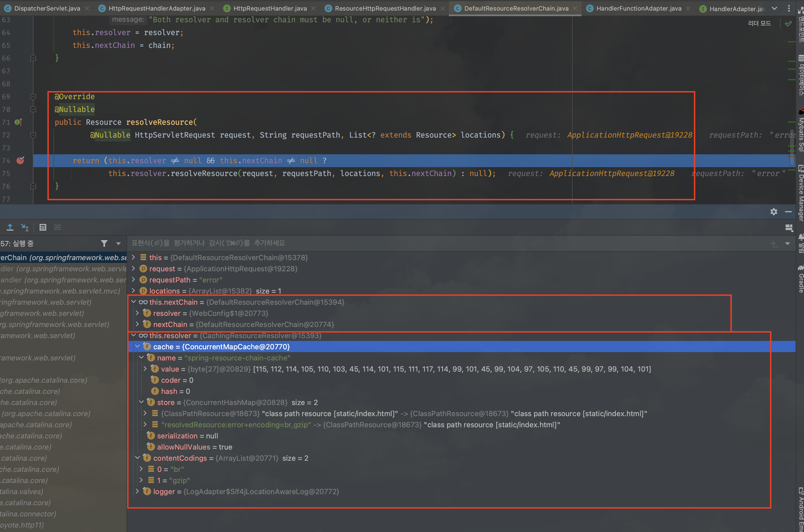The width and height of the screenshot is (804, 532).
Task: Open Evaluate Expression calculator icon
Action: pos(43,227)
